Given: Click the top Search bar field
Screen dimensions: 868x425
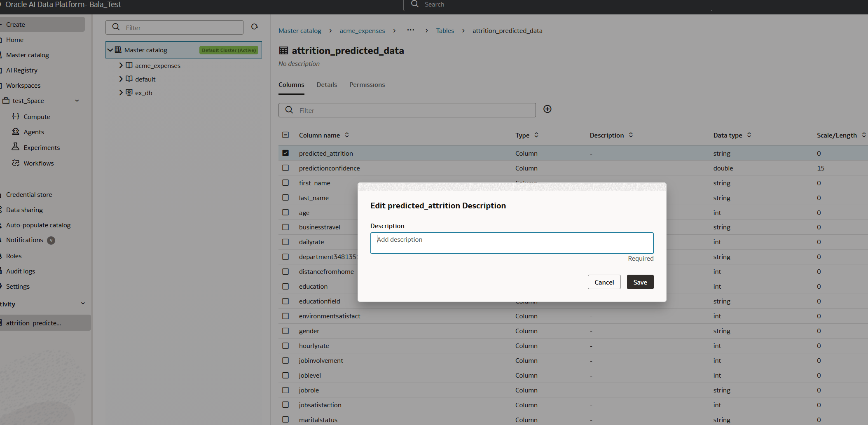Looking at the screenshot, I should (x=557, y=5).
